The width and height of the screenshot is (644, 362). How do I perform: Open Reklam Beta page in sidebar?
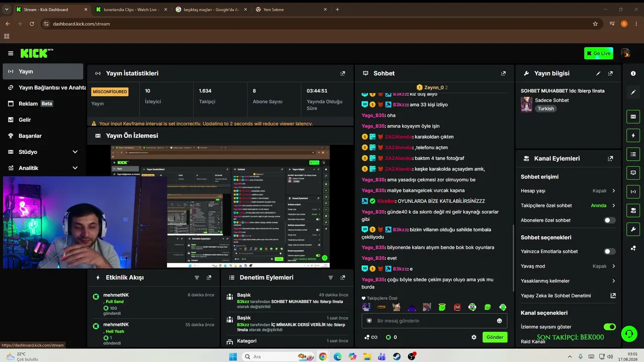tap(43, 104)
